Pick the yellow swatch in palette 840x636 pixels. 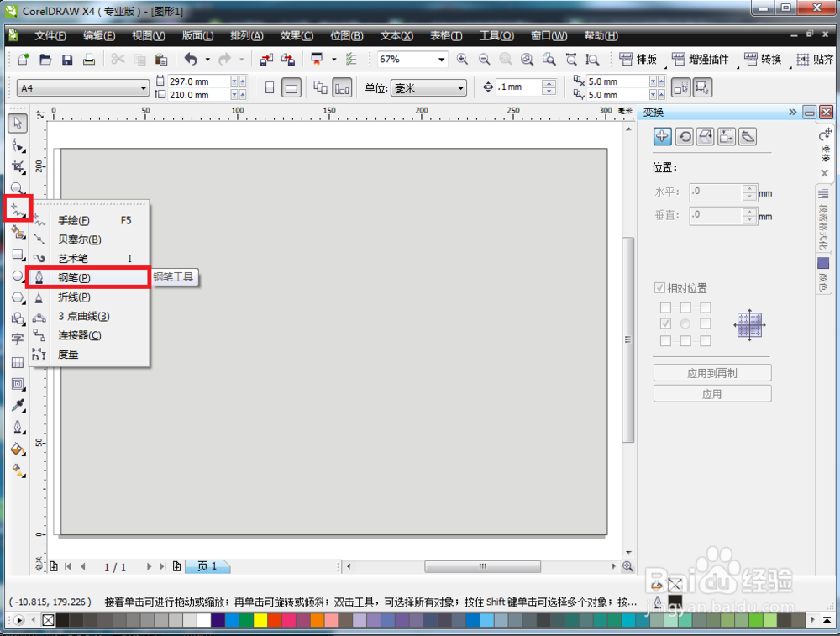[260, 621]
